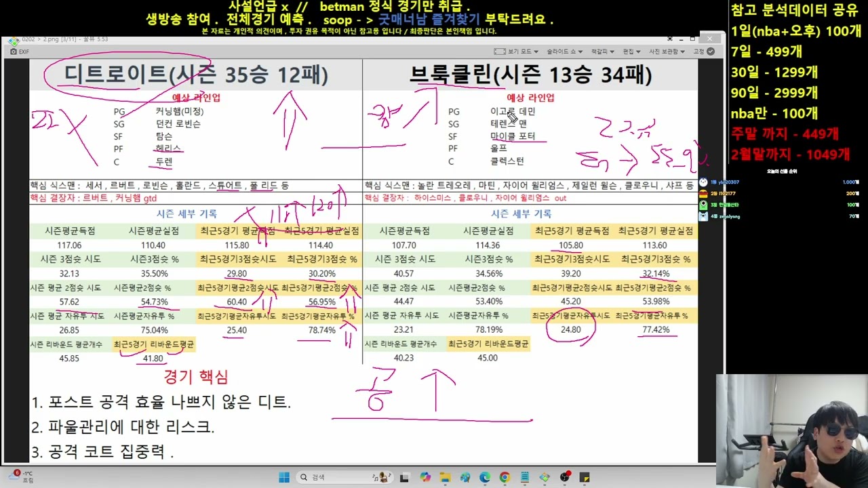
Task: Open File Explorer from the taskbar
Action: [445, 477]
